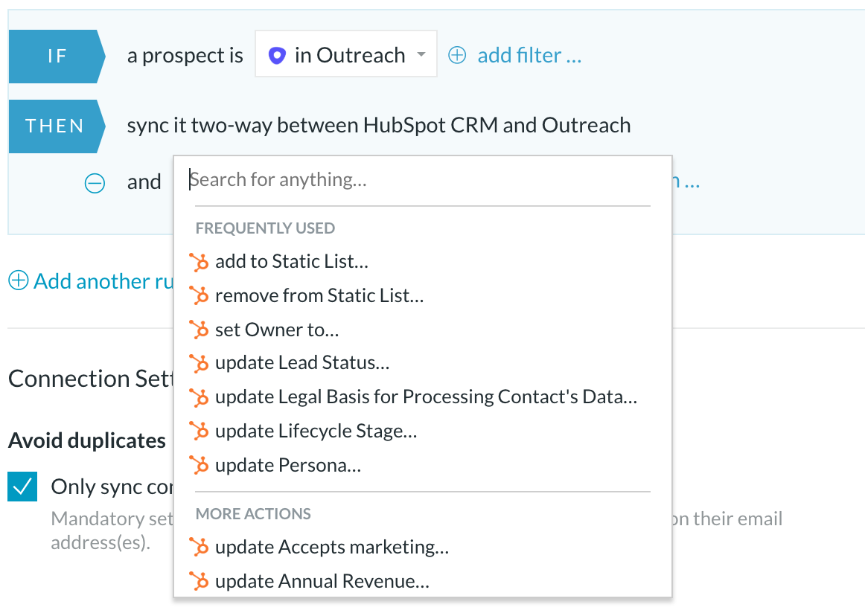The width and height of the screenshot is (865, 616).
Task: Click HubSpot icon beside set Owner to
Action: click(x=199, y=330)
